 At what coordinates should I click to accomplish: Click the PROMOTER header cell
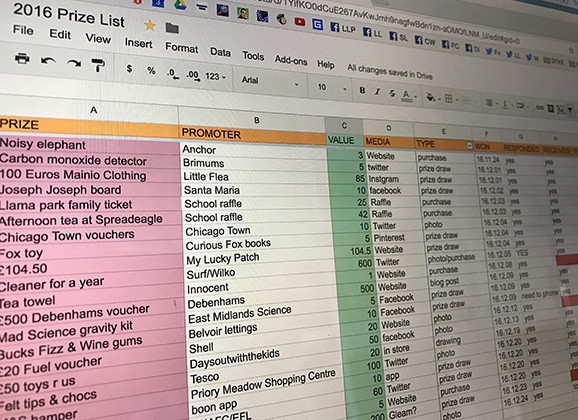pos(253,135)
